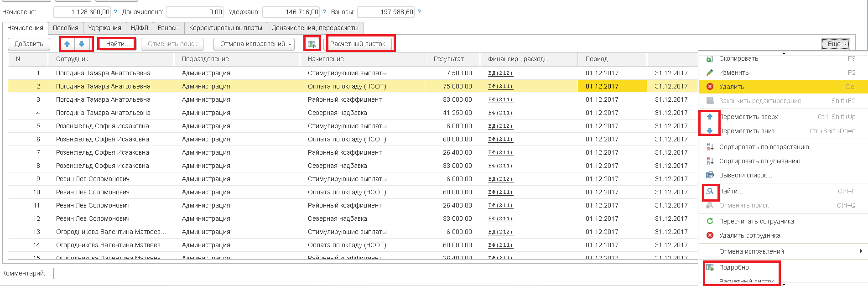This screenshot has height=286, width=868.
Task: Choose Удалить сотрудника from the menu
Action: (x=783, y=235)
